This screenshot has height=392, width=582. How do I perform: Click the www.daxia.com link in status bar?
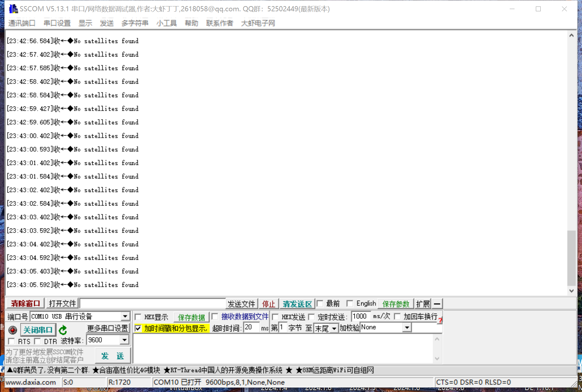(x=31, y=382)
